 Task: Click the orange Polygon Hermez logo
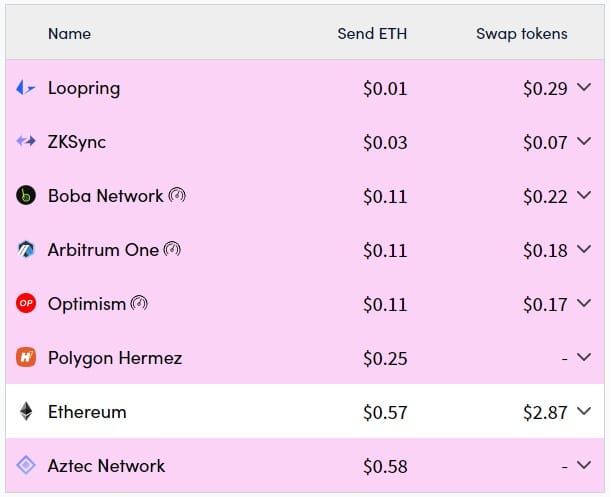coord(26,357)
